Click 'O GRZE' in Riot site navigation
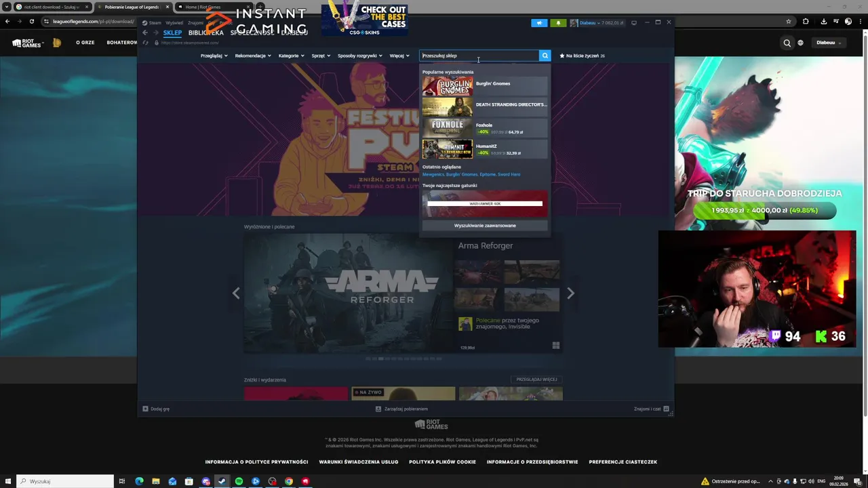The width and height of the screenshot is (868, 488). pos(85,43)
